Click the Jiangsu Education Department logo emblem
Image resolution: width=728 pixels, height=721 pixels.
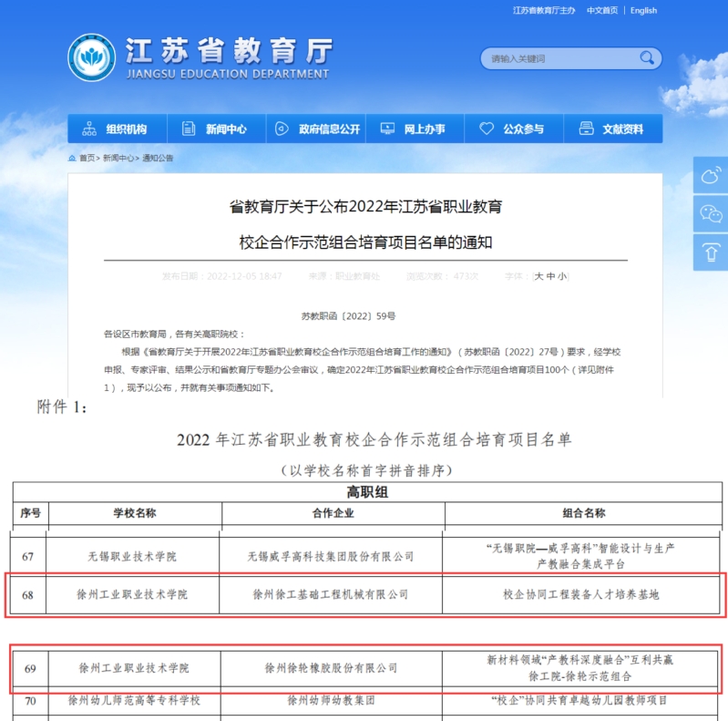coord(92,57)
